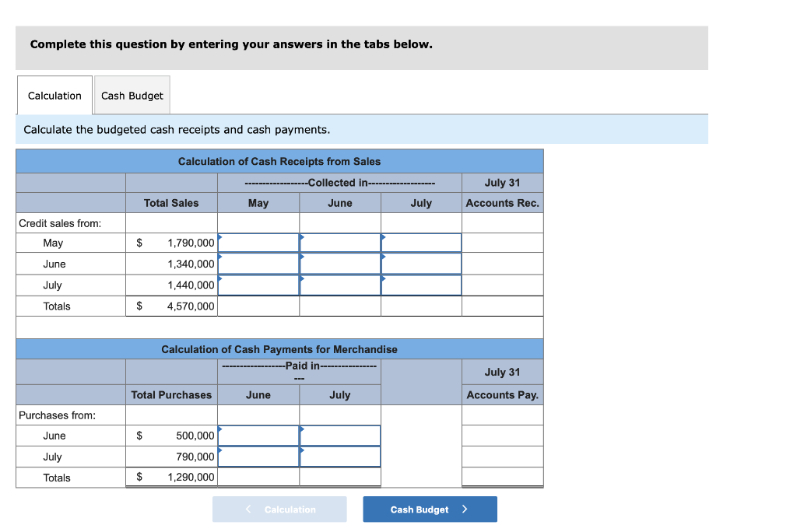This screenshot has width=797, height=532.
Task: Select June sales collected in July cell
Action: (421, 264)
